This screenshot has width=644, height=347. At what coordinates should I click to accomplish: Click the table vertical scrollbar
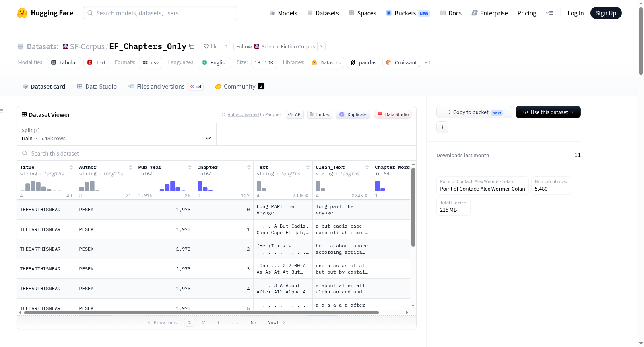(413, 207)
